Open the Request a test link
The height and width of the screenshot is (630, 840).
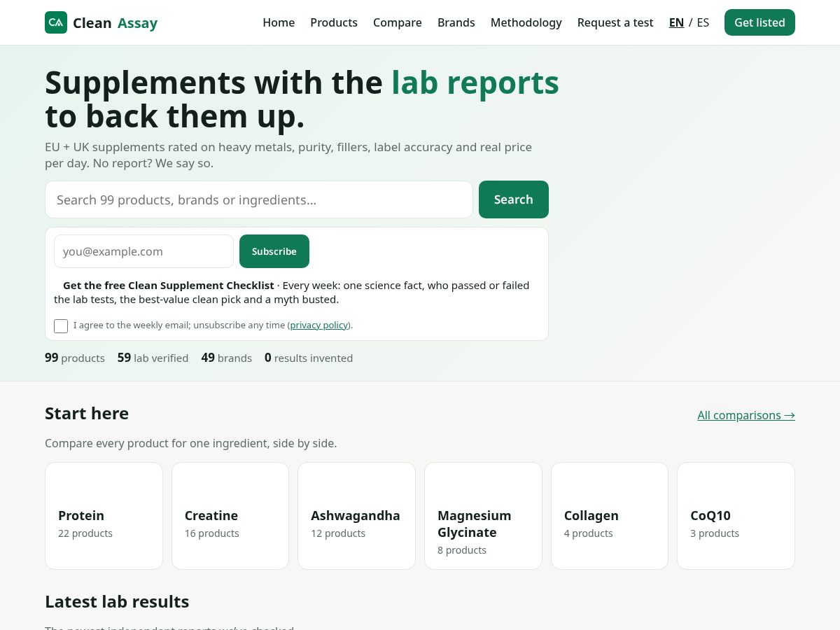point(615,22)
